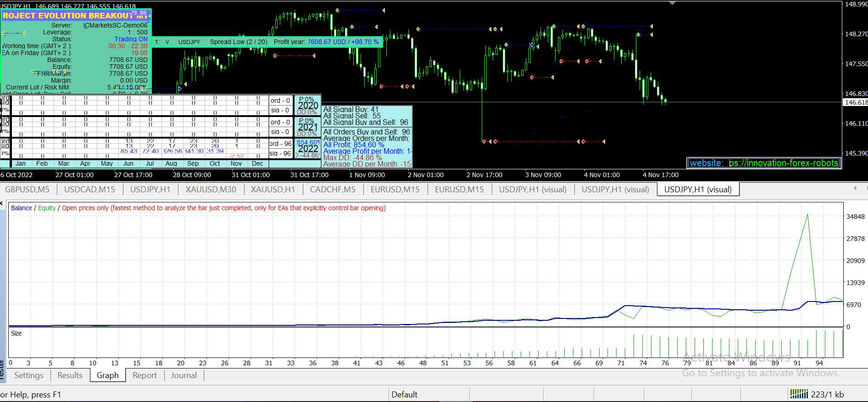
Task: Open the tester Results tab
Action: click(70, 375)
